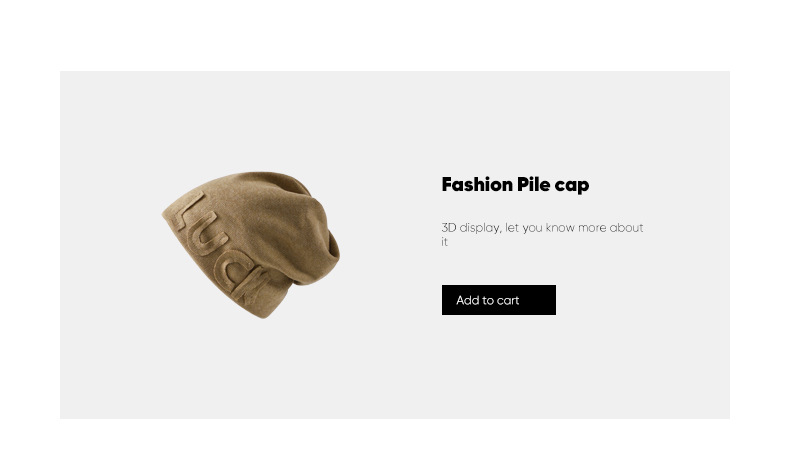Click the word Pile in the heading
The image size is (790, 461).
[x=534, y=184]
